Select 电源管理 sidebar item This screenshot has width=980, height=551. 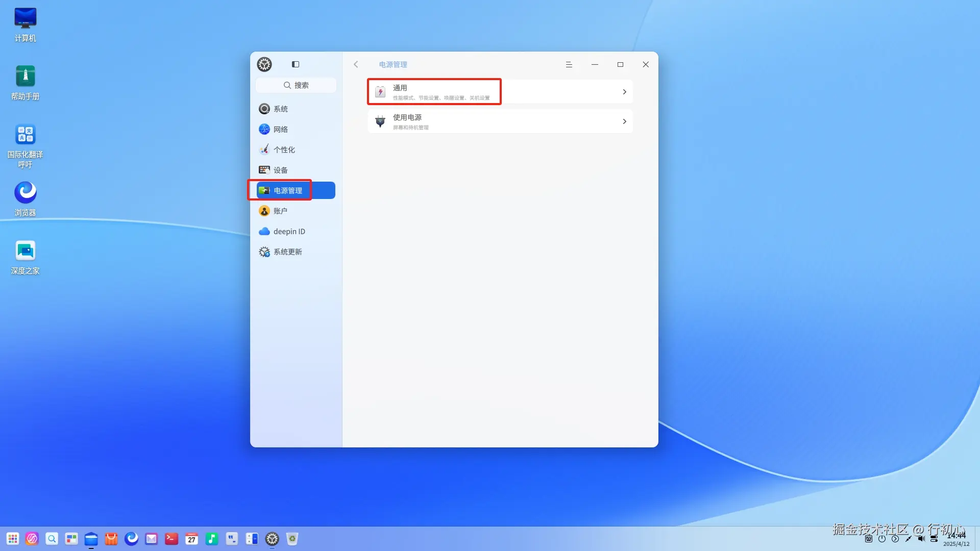click(288, 190)
